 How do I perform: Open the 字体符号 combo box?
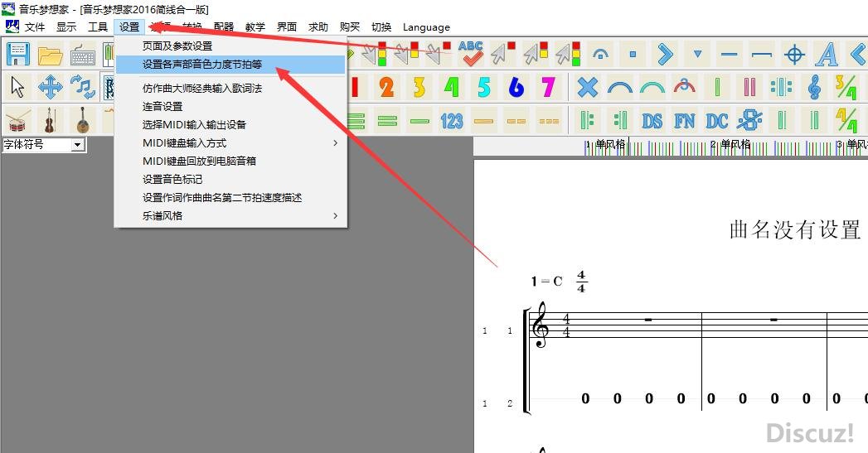click(x=44, y=145)
